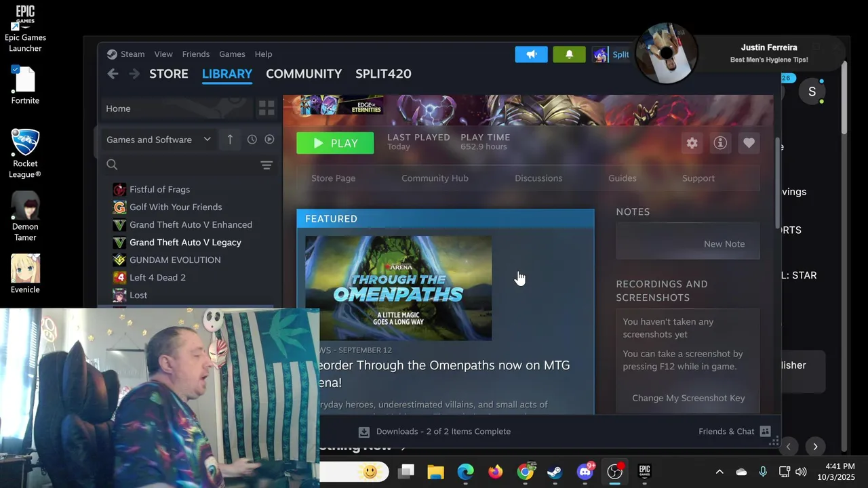
Task: Click Change My Screenshot Key
Action: [688, 398]
